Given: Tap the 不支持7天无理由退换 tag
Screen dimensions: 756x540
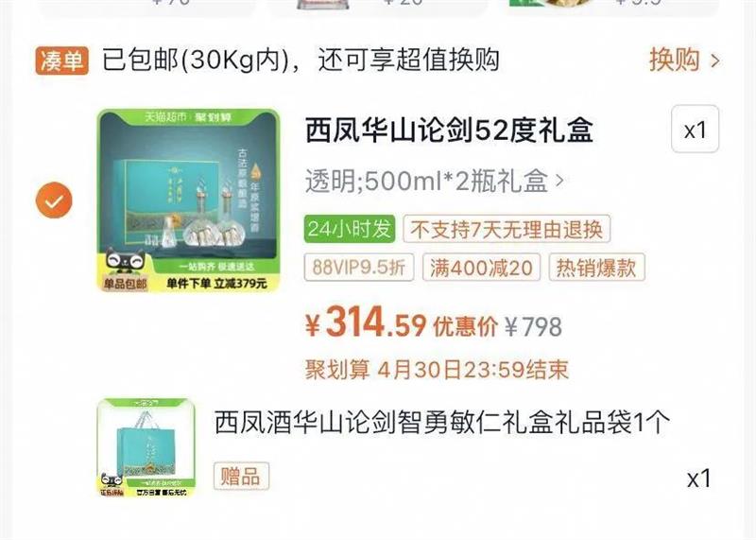Looking at the screenshot, I should point(507,229).
